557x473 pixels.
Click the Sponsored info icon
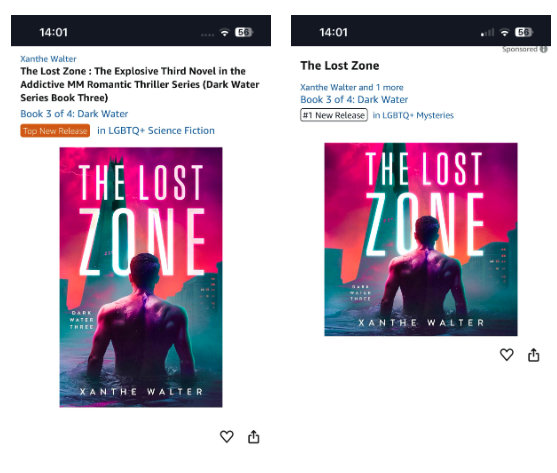click(544, 49)
